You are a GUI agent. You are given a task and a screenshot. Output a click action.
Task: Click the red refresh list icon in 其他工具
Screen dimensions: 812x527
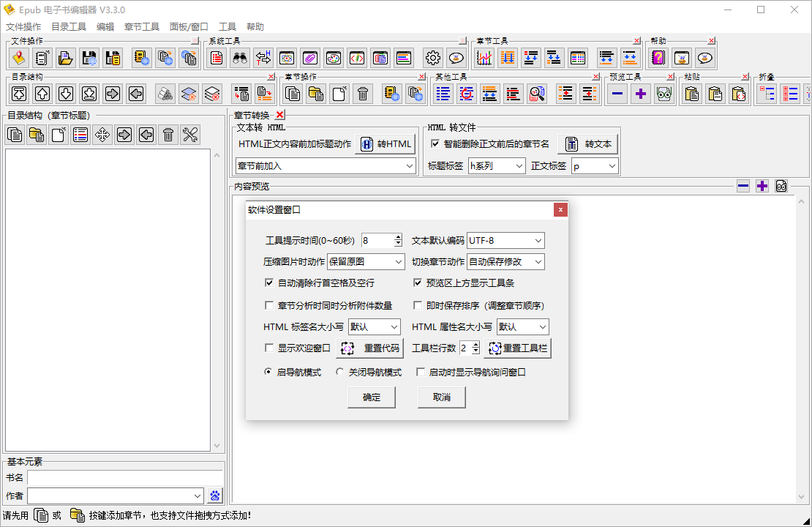click(x=467, y=94)
